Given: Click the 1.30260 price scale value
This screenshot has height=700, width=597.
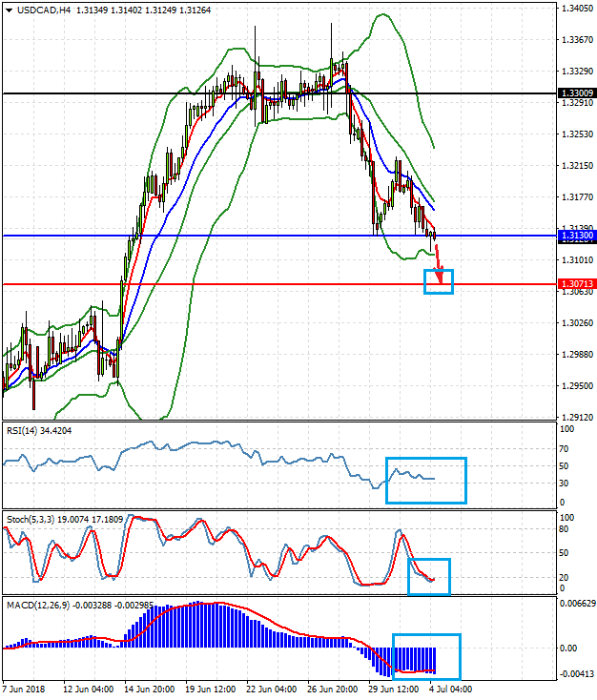Looking at the screenshot, I should click(577, 322).
